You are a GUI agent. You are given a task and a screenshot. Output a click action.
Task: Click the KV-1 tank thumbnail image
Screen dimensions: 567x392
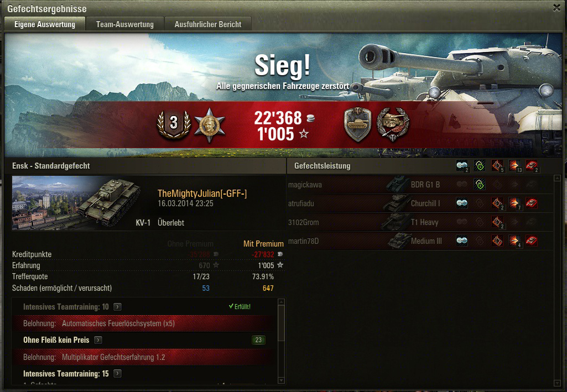[x=77, y=203]
